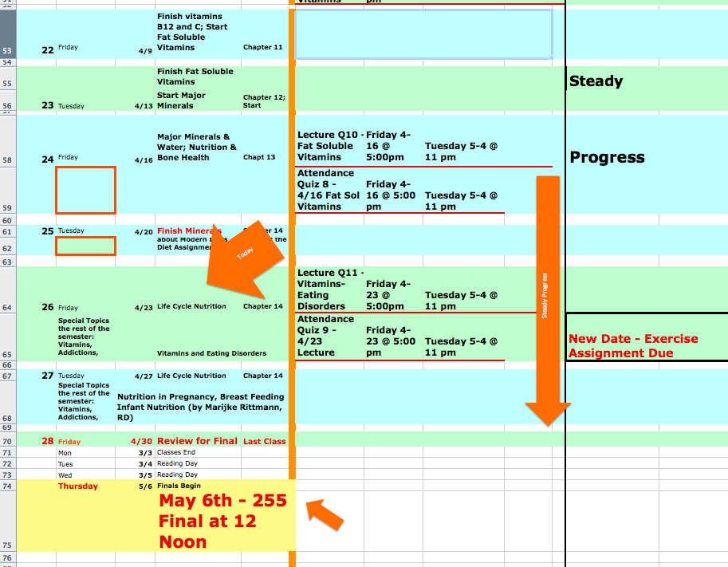
Task: Click the "Progress" heading cell
Action: click(607, 157)
